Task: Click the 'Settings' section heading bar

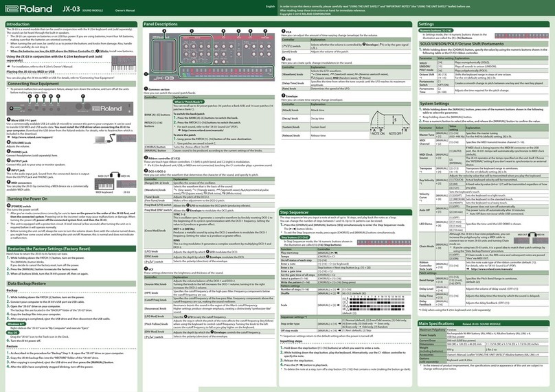Action: coord(483,24)
